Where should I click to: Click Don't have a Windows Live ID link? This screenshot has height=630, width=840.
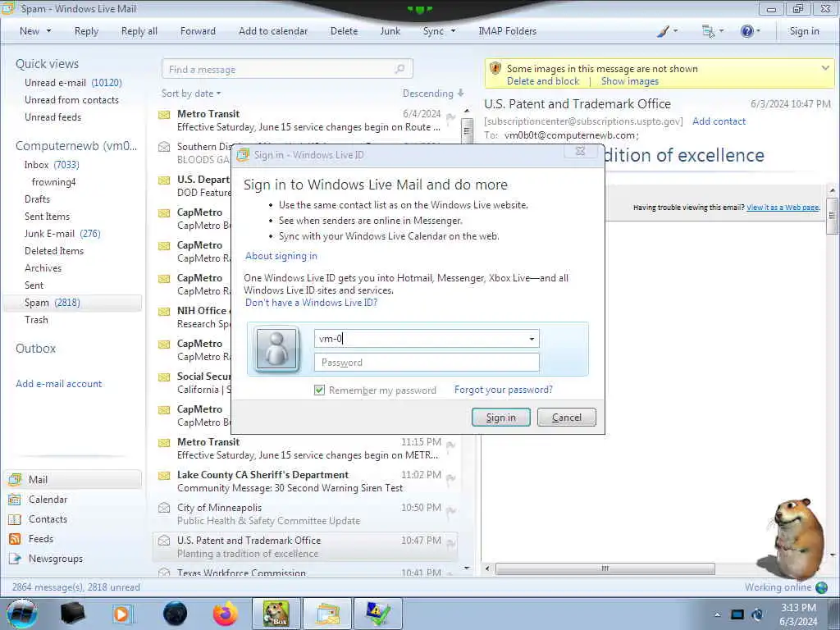click(311, 303)
